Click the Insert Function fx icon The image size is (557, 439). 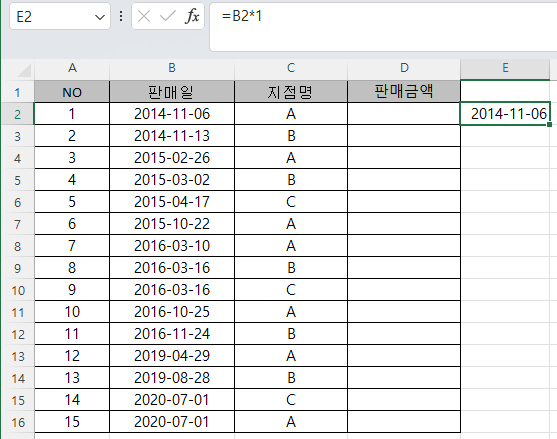click(x=192, y=16)
